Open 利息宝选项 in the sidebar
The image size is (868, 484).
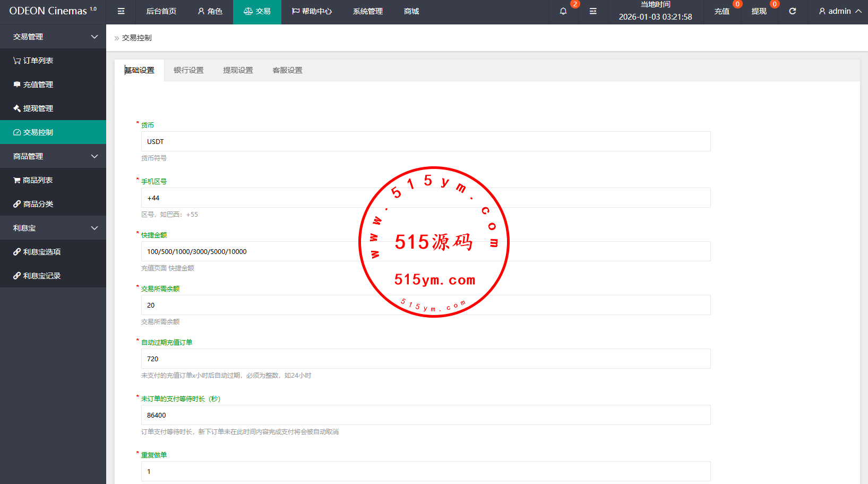pyautogui.click(x=37, y=252)
